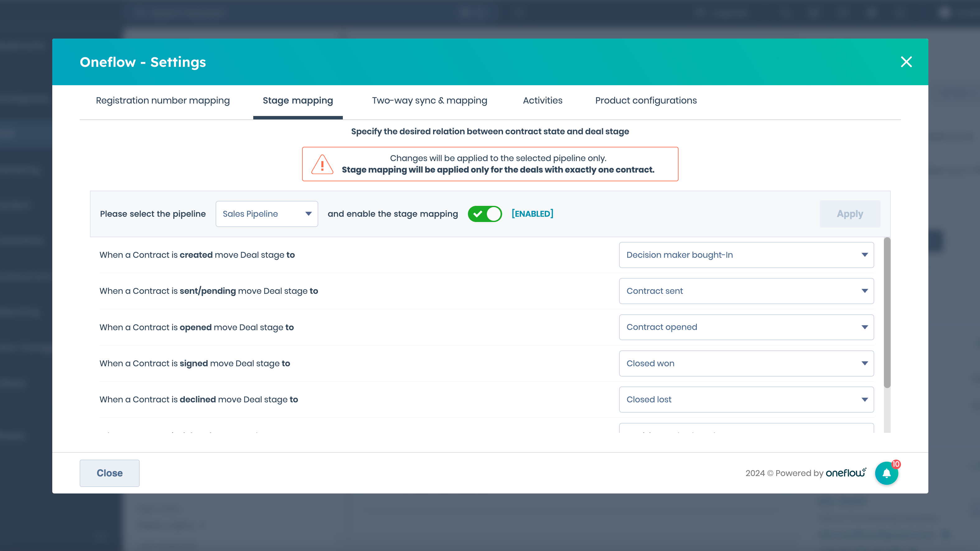Click the red notification count badge
This screenshot has width=980, height=551.
click(896, 464)
